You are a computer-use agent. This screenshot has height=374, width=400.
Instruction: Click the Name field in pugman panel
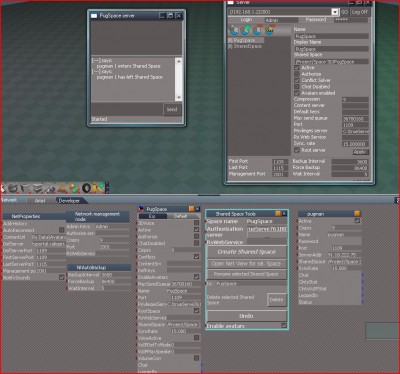(x=344, y=234)
